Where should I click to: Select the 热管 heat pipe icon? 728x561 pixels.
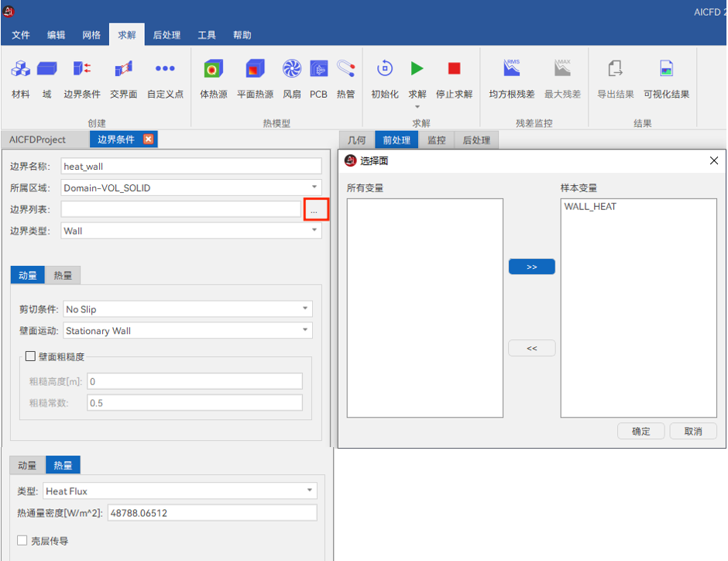click(346, 69)
